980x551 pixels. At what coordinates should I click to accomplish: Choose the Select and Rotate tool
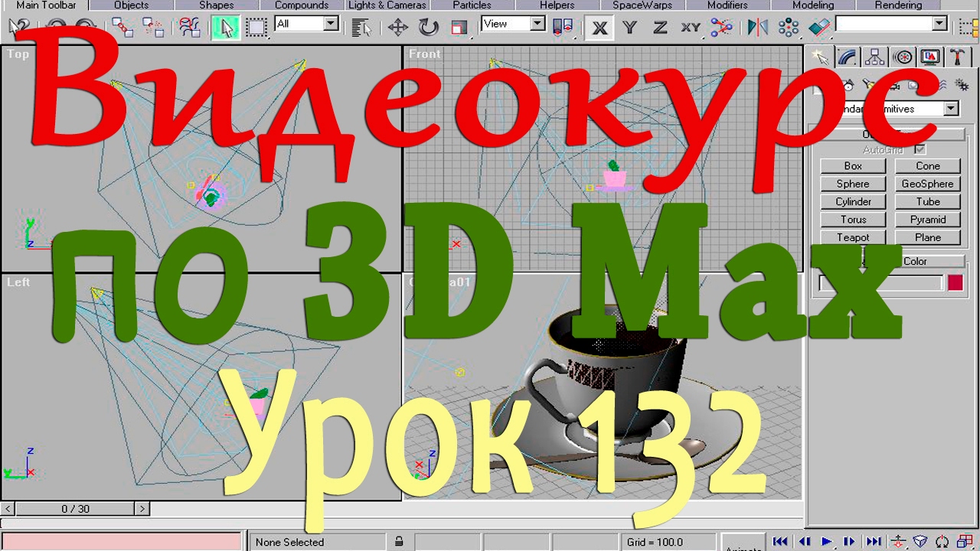[429, 28]
